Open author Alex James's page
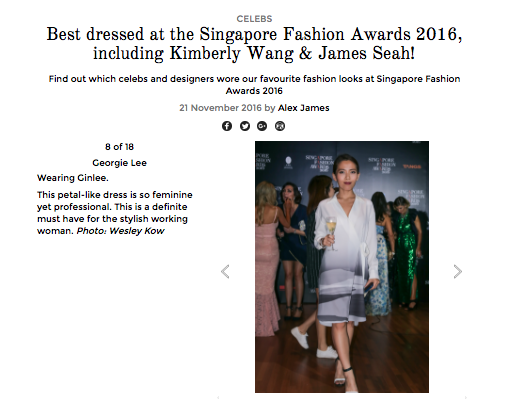The image size is (508, 408). click(304, 108)
